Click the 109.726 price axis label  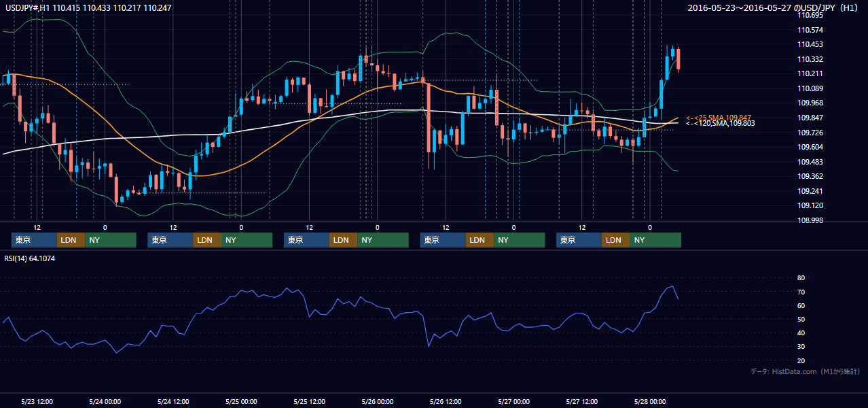[x=810, y=133]
